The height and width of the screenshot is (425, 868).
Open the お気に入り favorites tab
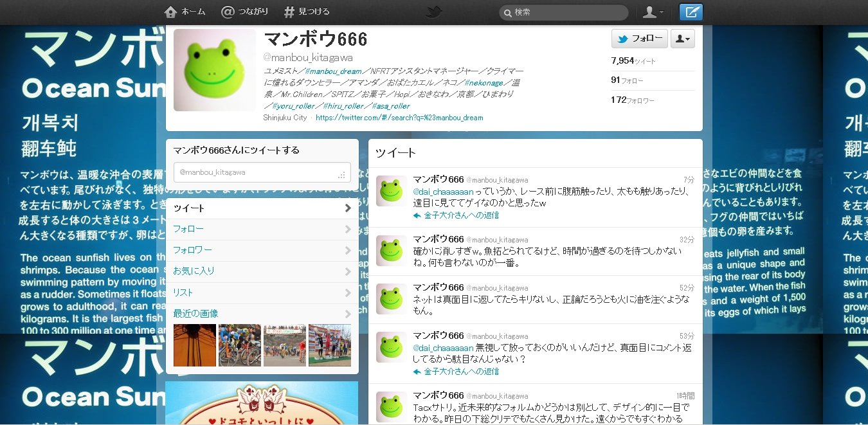pos(194,271)
